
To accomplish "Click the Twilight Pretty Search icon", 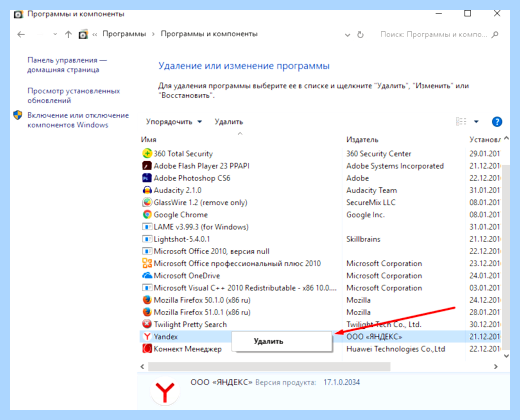I will (147, 324).
